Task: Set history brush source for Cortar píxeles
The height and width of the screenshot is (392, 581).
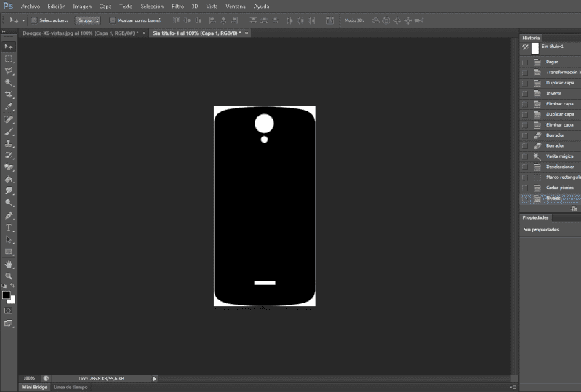Action: (x=525, y=188)
